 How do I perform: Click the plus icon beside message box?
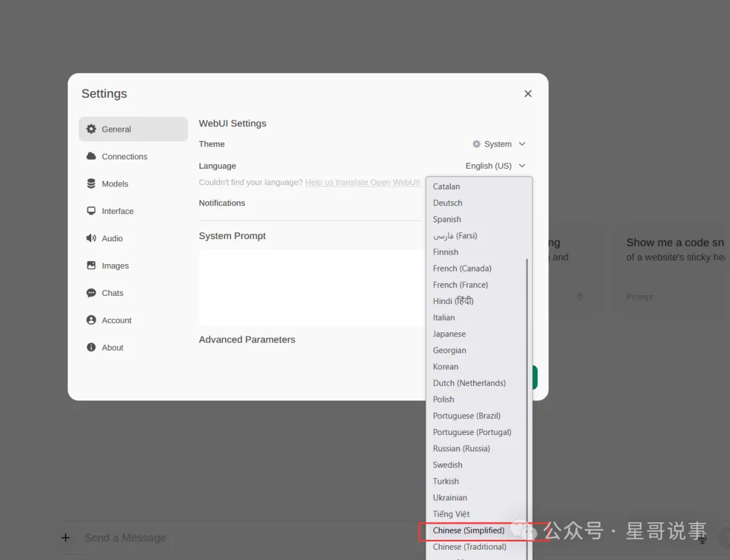66,538
